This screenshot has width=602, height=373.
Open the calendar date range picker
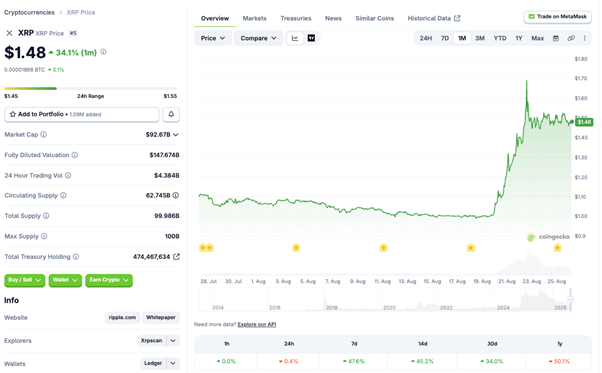pyautogui.click(x=556, y=38)
